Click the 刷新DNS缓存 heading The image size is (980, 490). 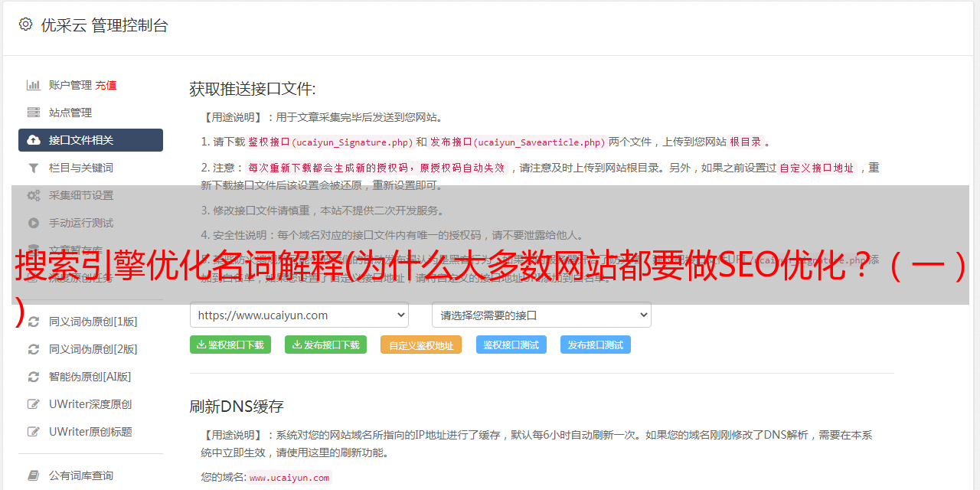coord(237,406)
